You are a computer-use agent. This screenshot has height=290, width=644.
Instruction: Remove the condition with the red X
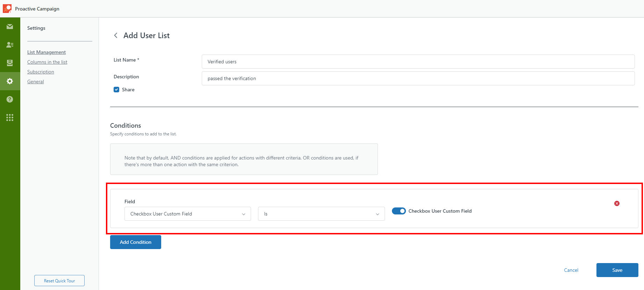[x=617, y=203]
